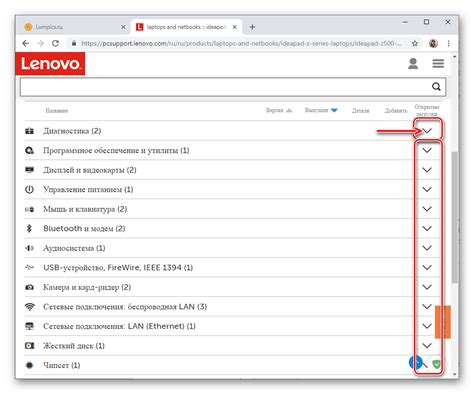Click the Bluetooth symbol icon
This screenshot has width=474, height=394.
tap(29, 228)
